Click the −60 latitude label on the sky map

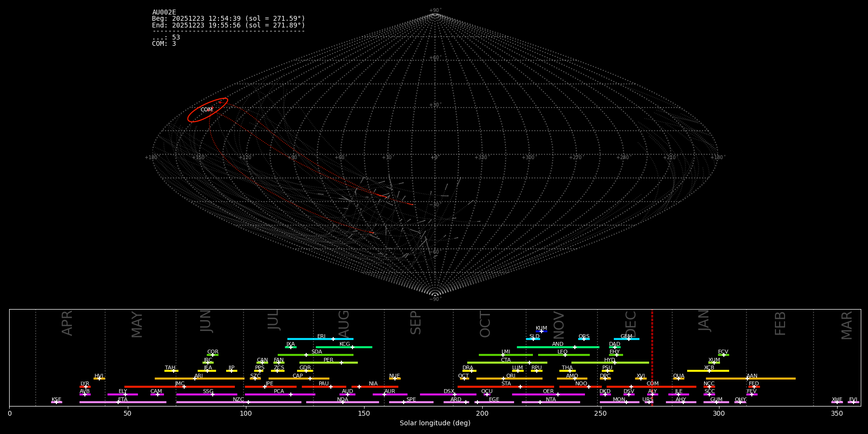click(x=434, y=252)
